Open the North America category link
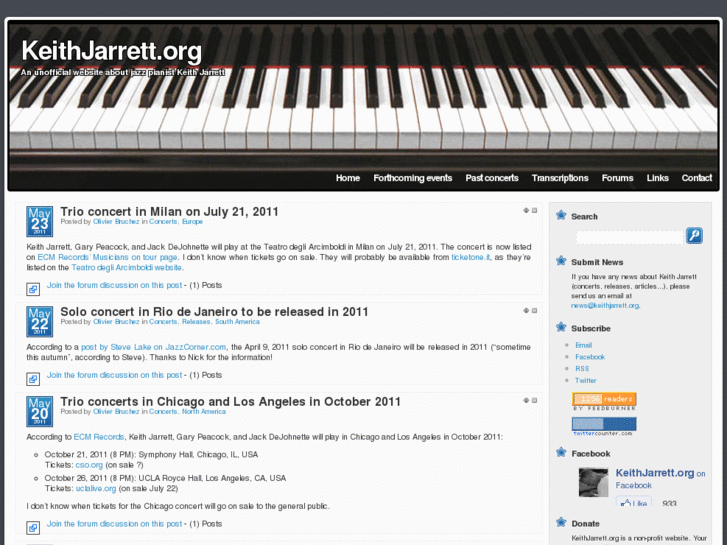 [204, 412]
